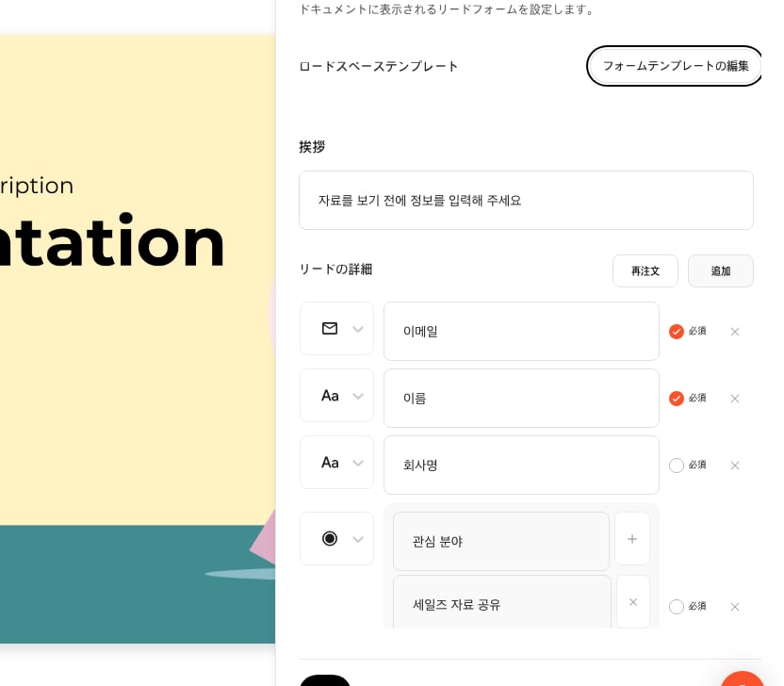Click the 관심 분야 question input

click(x=501, y=541)
